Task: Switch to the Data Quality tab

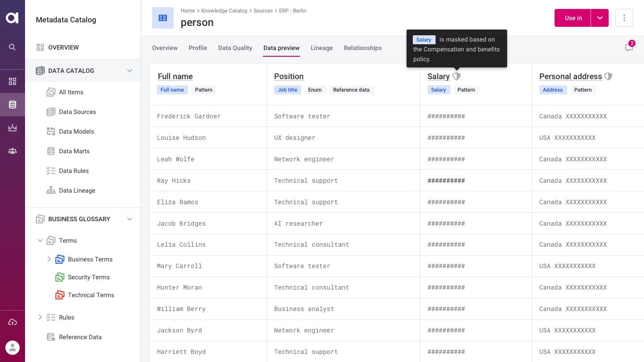Action: 235,48
